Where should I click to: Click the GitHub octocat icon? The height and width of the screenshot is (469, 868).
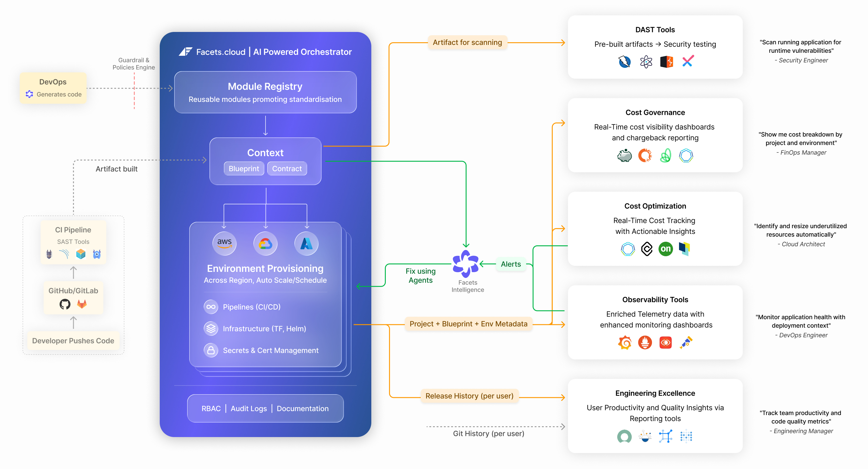point(65,304)
